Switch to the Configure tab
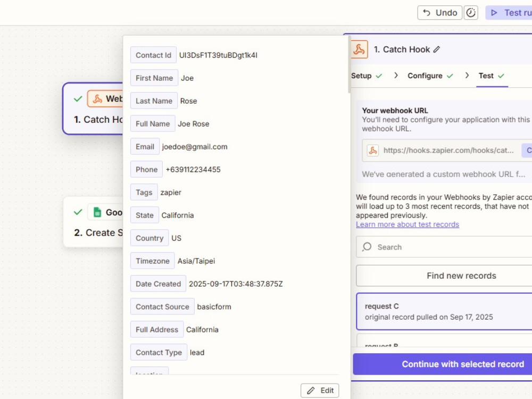This screenshot has height=399, width=532. 430,76
